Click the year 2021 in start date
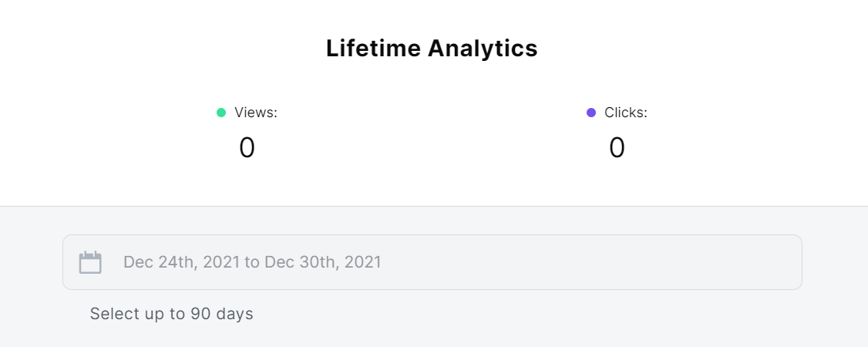This screenshot has width=868, height=347. click(x=220, y=262)
